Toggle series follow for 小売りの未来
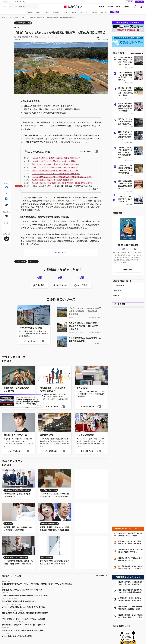The width and height of the screenshot is (146, 644). click(x=99, y=406)
